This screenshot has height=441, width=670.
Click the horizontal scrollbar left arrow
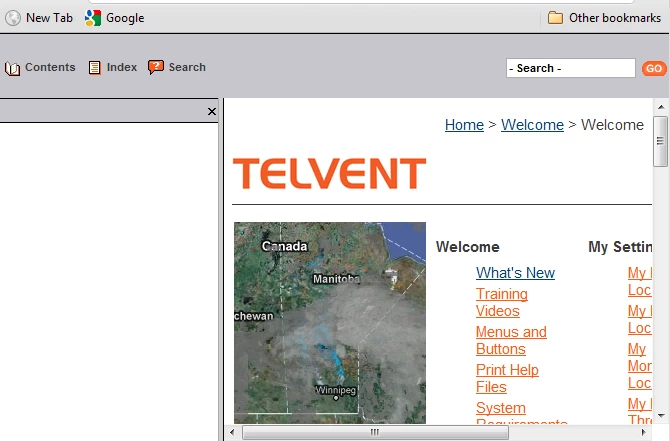[232, 432]
